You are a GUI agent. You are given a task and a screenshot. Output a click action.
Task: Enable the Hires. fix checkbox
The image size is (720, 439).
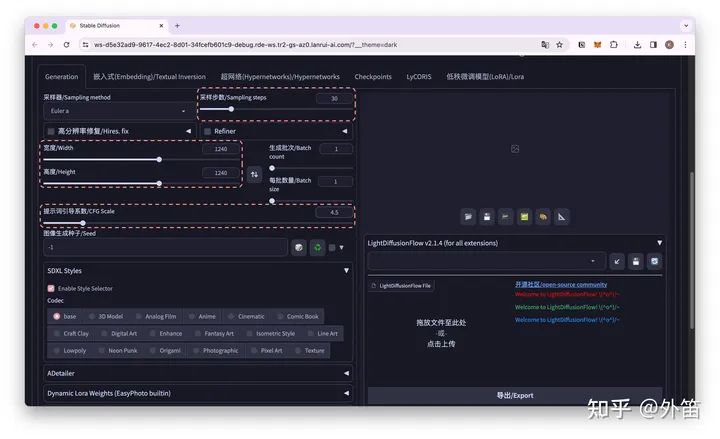(51, 131)
